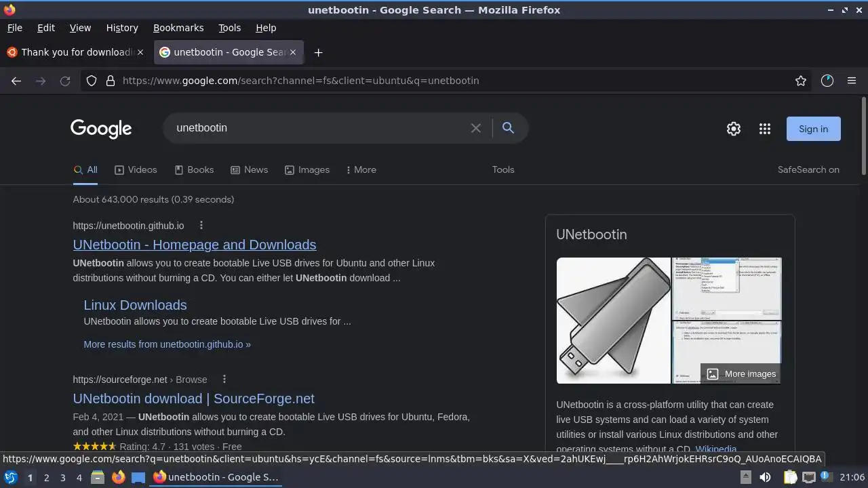Close the 'Thank you for downloading' tab
This screenshot has width=868, height=488.
(140, 52)
